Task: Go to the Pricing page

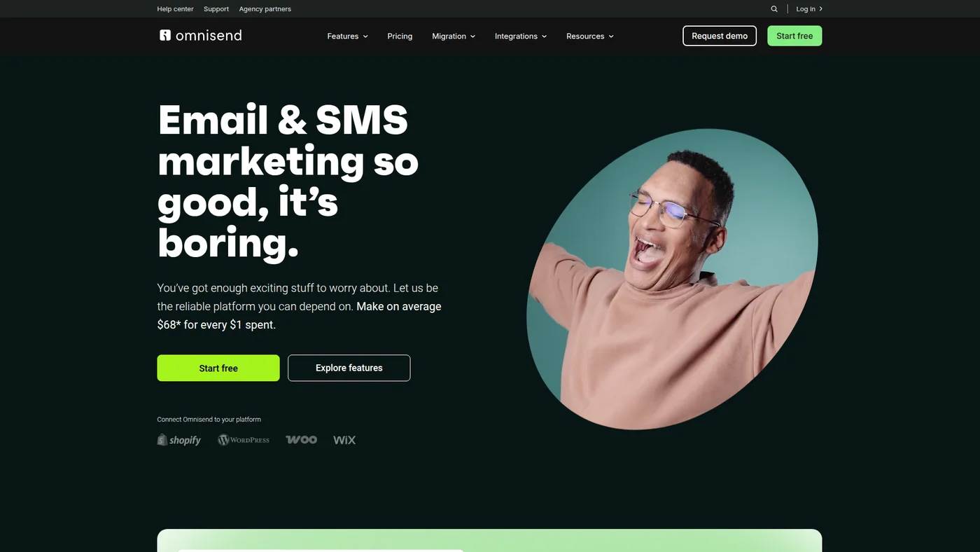Action: coord(400,36)
